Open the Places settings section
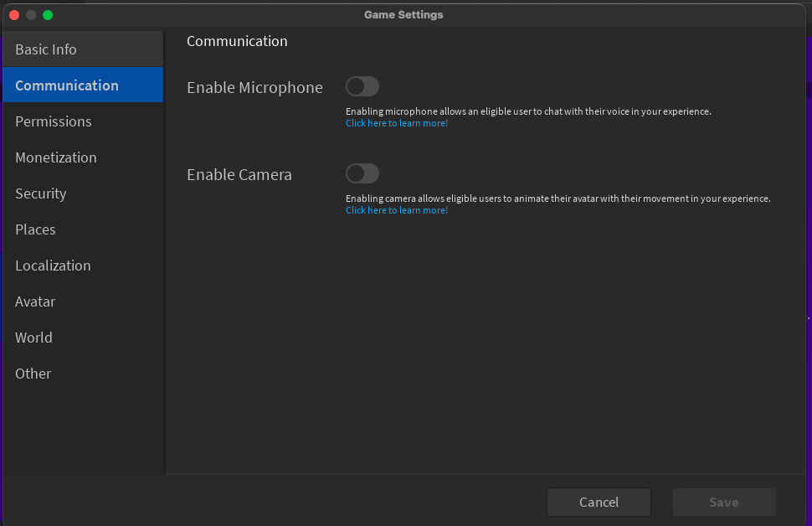This screenshot has height=526, width=812. (x=35, y=229)
